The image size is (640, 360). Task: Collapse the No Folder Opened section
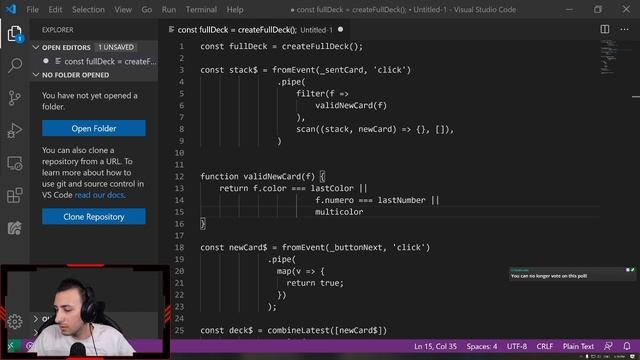point(36,75)
